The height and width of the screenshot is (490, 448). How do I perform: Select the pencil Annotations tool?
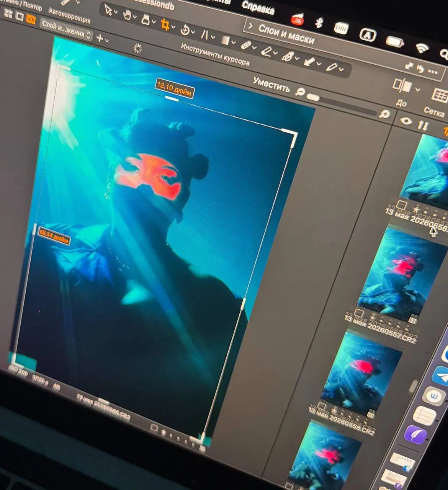tap(331, 67)
